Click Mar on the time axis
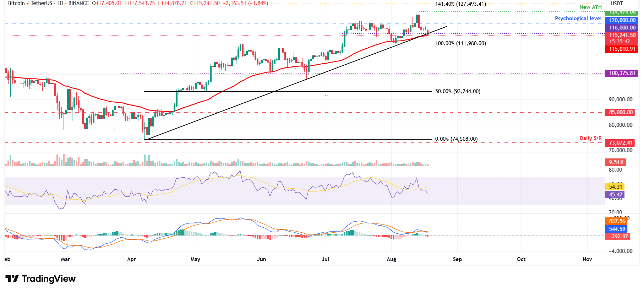This screenshot has width=644, height=292. [65, 259]
